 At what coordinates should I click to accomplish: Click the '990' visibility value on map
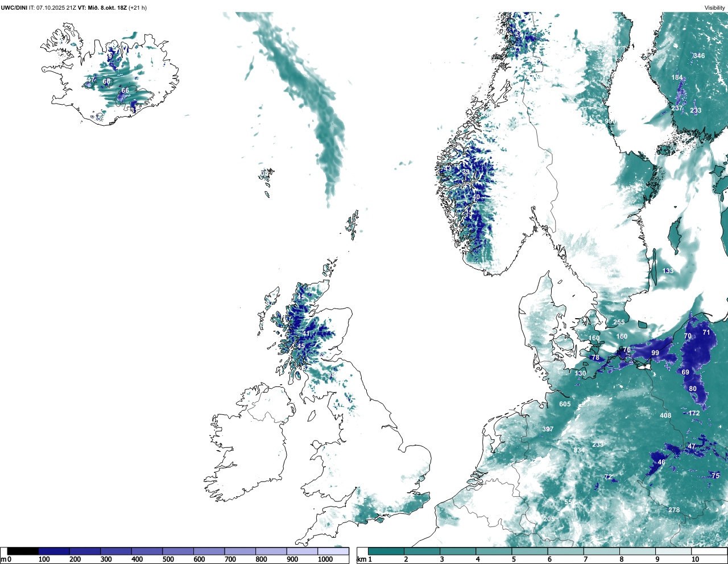(x=610, y=121)
